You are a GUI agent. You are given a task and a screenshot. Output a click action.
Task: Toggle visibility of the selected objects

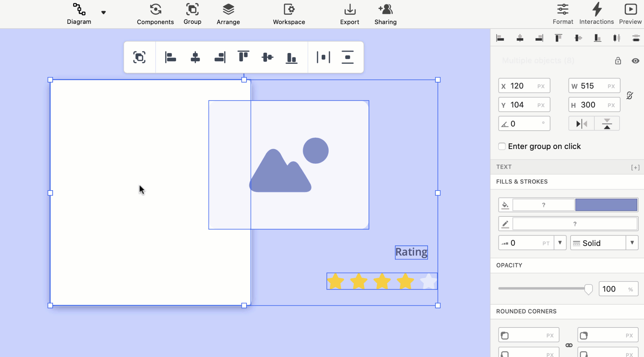point(635,61)
